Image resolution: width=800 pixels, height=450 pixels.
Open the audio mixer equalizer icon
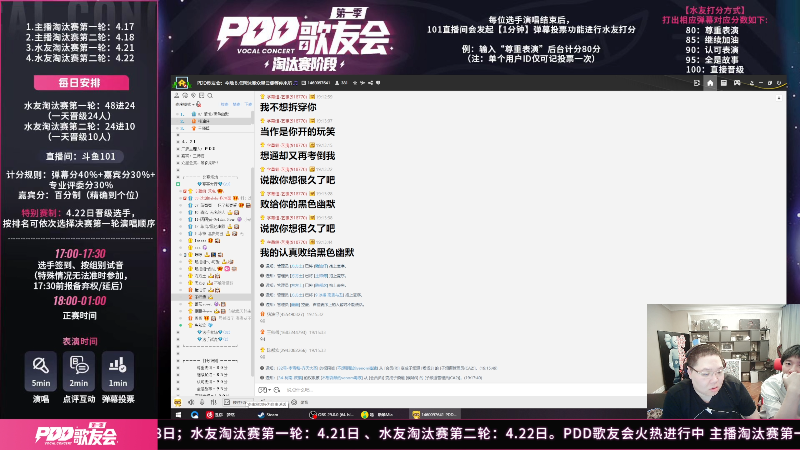(x=214, y=403)
